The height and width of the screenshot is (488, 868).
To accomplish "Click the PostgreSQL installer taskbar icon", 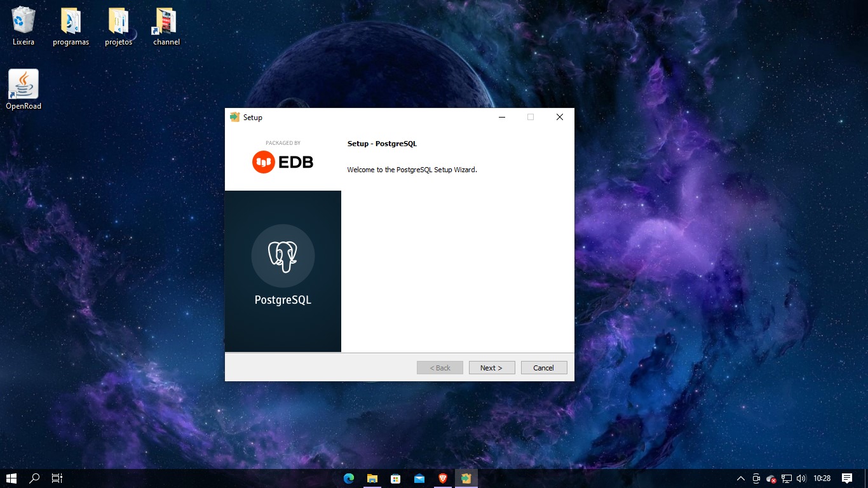I will [x=466, y=478].
